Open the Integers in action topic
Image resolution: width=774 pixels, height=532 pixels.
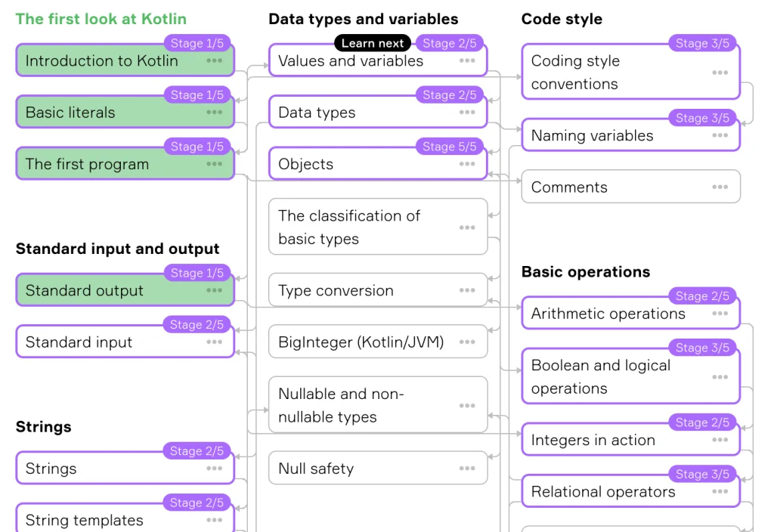tap(605, 441)
